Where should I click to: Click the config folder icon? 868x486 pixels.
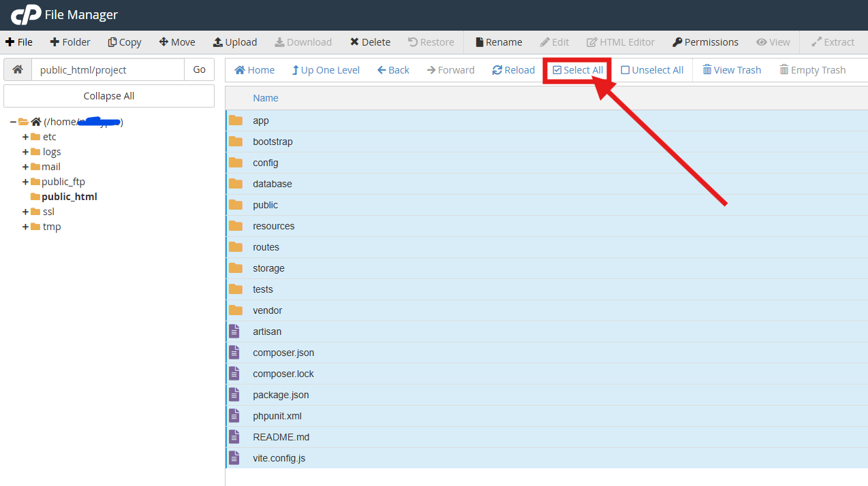tap(236, 163)
